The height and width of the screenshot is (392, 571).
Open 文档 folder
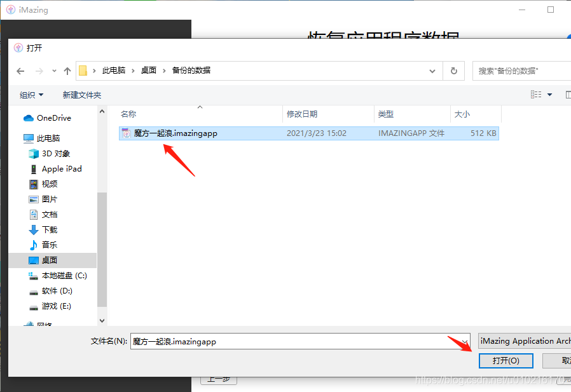coord(50,215)
